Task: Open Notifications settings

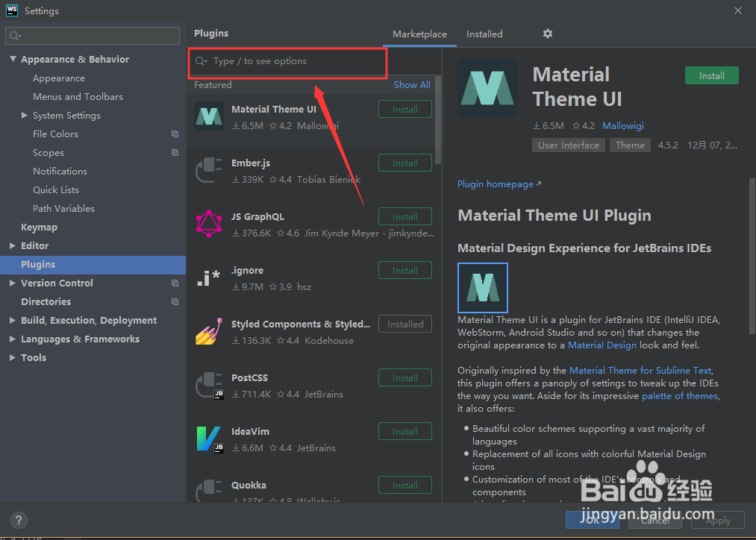Action: coord(60,172)
